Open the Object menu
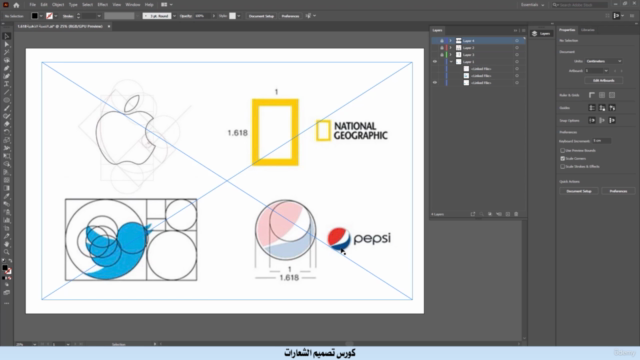 58,5
